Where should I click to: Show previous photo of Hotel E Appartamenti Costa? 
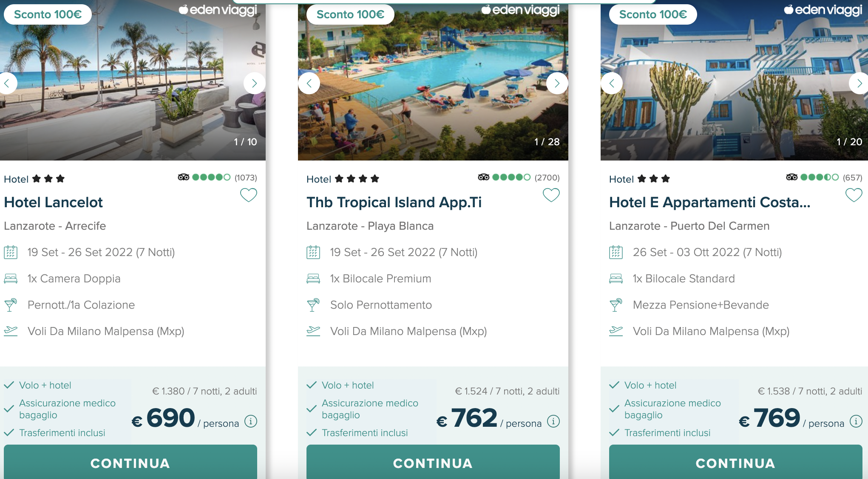(612, 83)
